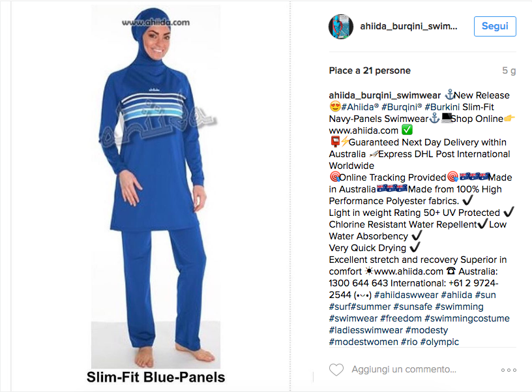Open the #ladiesswimwear hashtag

(x=366, y=330)
